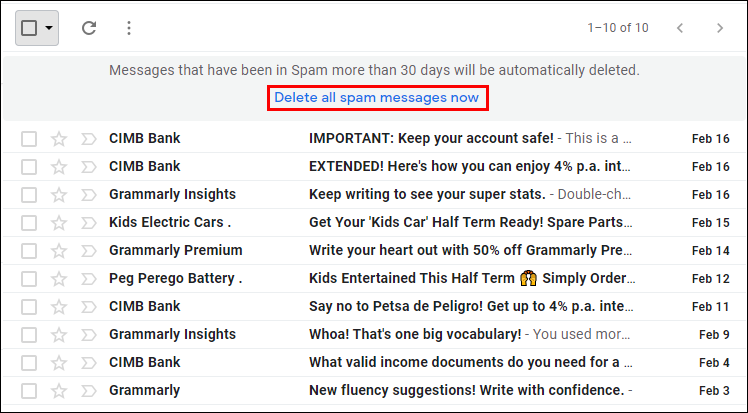Open the More options three-dot menu
This screenshot has width=748, height=413.
tap(128, 28)
